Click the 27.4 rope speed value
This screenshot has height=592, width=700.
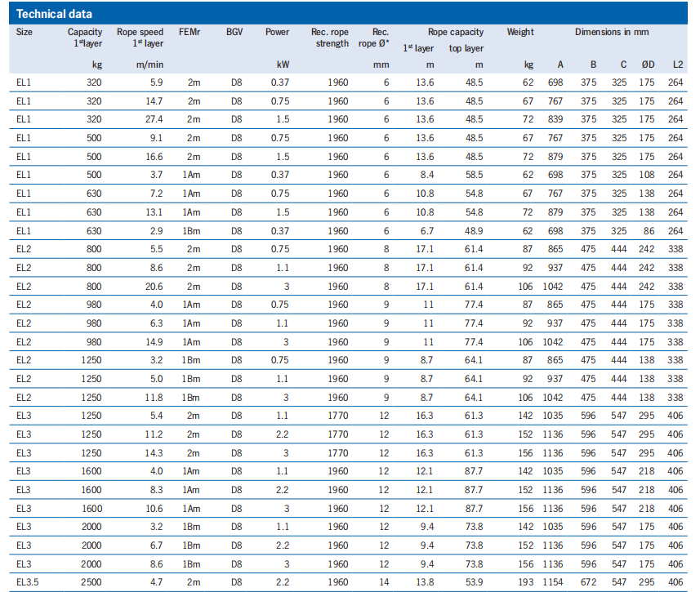[x=153, y=119]
